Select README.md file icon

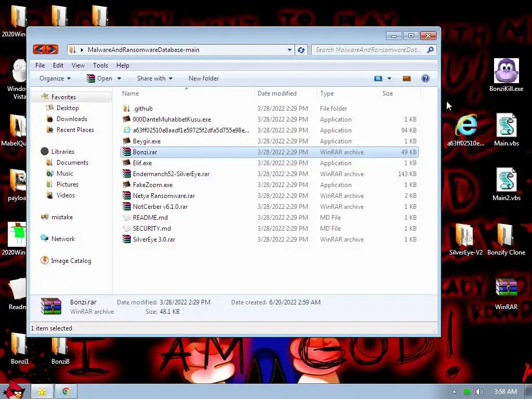pos(127,218)
